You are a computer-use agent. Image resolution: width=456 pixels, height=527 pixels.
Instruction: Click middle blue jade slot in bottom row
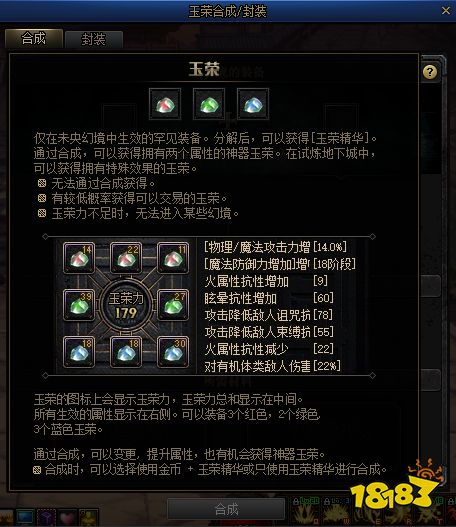pyautogui.click(x=126, y=352)
